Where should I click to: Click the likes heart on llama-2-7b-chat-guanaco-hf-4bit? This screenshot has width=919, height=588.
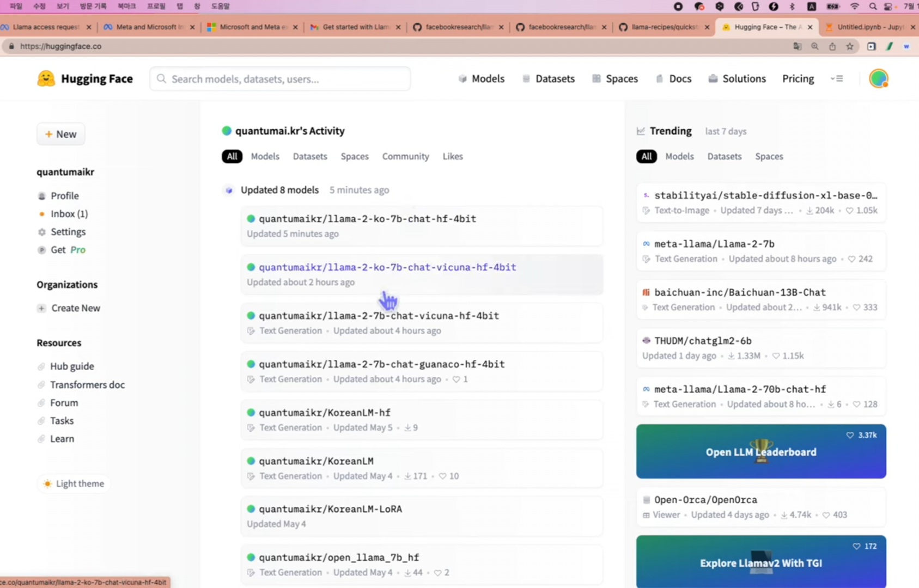tap(457, 379)
